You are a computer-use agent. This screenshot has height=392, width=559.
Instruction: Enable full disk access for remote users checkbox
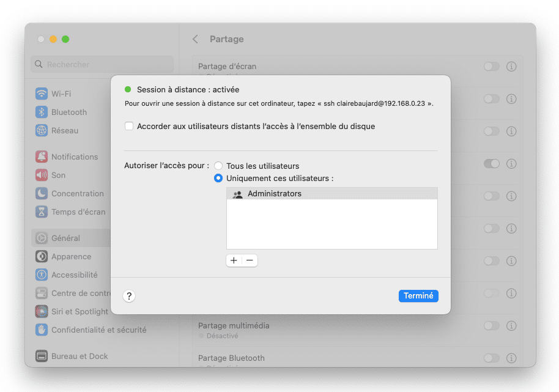(x=129, y=127)
